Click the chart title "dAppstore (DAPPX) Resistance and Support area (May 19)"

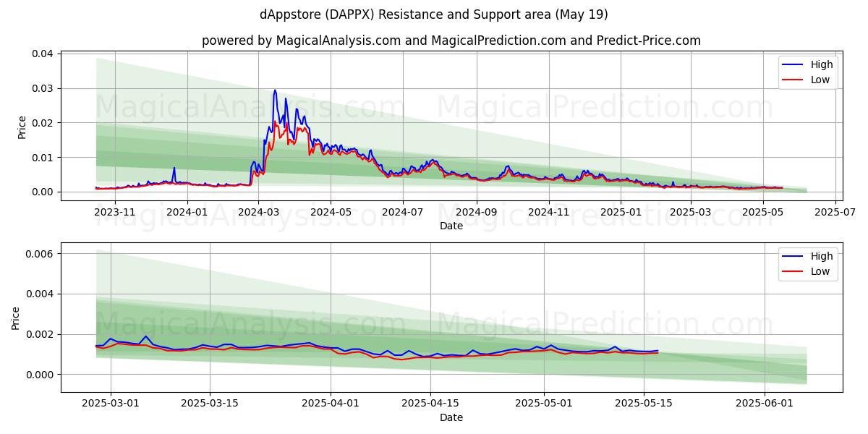434,14
